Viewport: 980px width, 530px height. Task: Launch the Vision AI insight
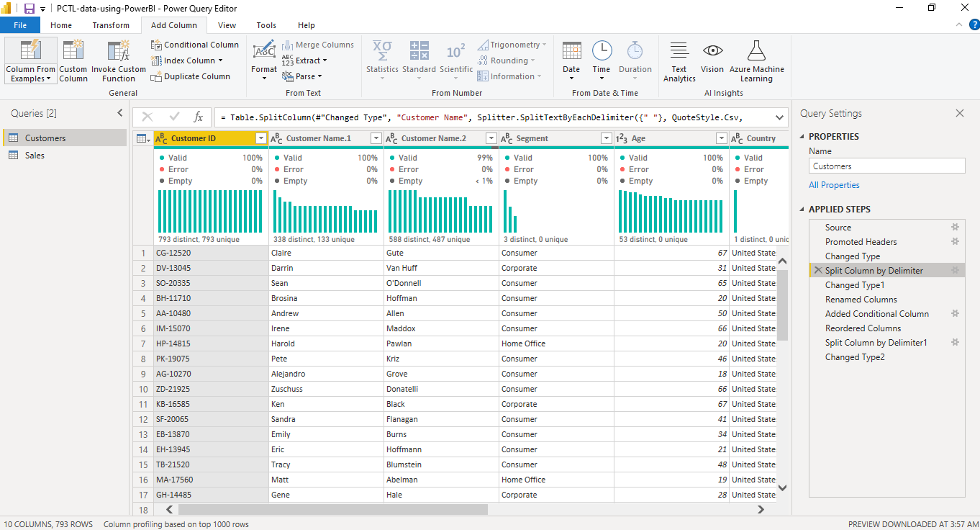712,58
